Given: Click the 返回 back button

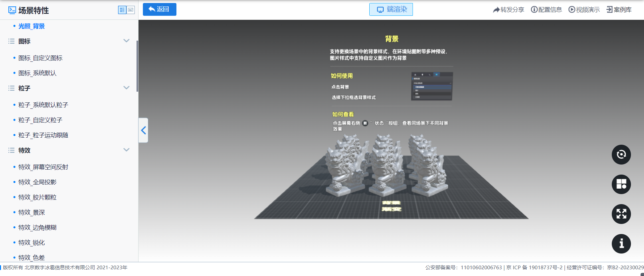Looking at the screenshot, I should [160, 9].
